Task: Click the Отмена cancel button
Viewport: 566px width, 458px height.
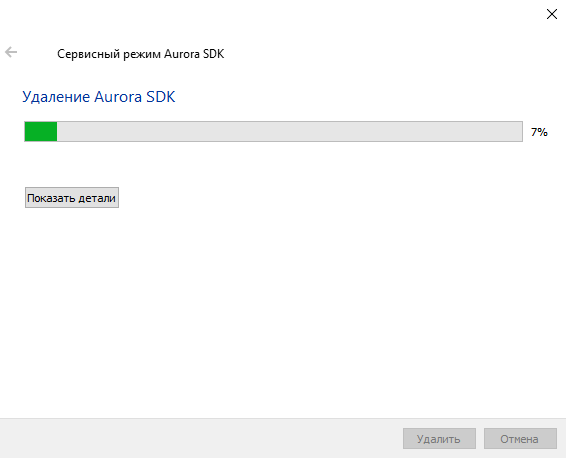Action: click(x=520, y=439)
